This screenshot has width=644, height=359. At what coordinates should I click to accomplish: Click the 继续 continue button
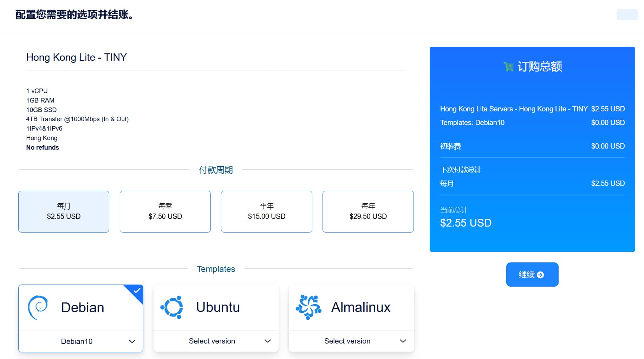532,274
